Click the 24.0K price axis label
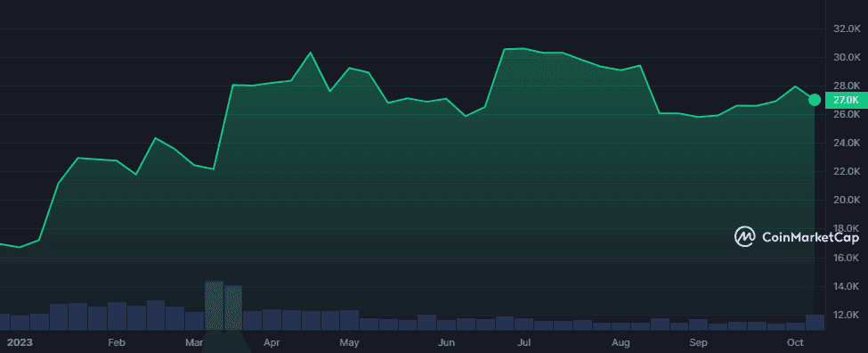The height and width of the screenshot is (353, 868). tap(846, 143)
